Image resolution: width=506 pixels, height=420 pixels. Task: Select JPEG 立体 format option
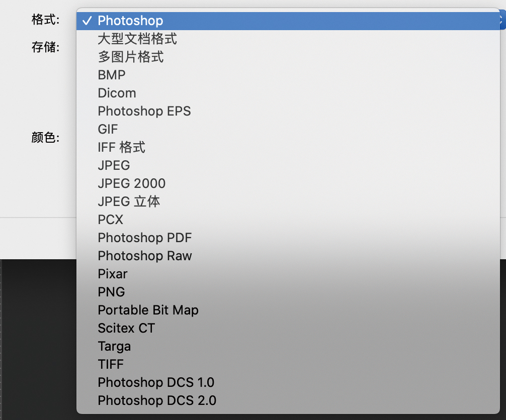[288, 201]
